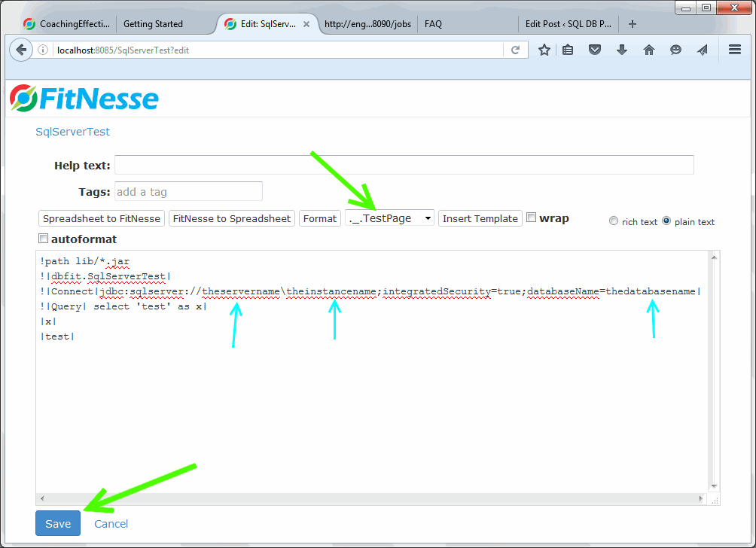This screenshot has width=756, height=548.
Task: Open the TestPage template dropdown
Action: (390, 218)
